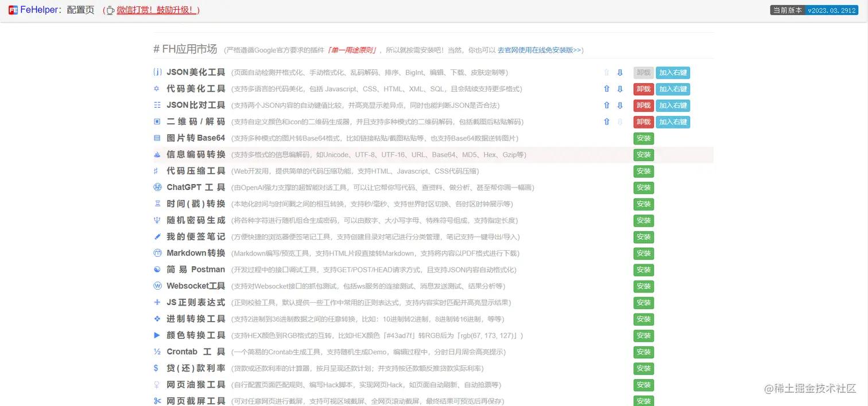Click the Crontab工具 ½ icon
This screenshot has width=868, height=406.
(157, 352)
